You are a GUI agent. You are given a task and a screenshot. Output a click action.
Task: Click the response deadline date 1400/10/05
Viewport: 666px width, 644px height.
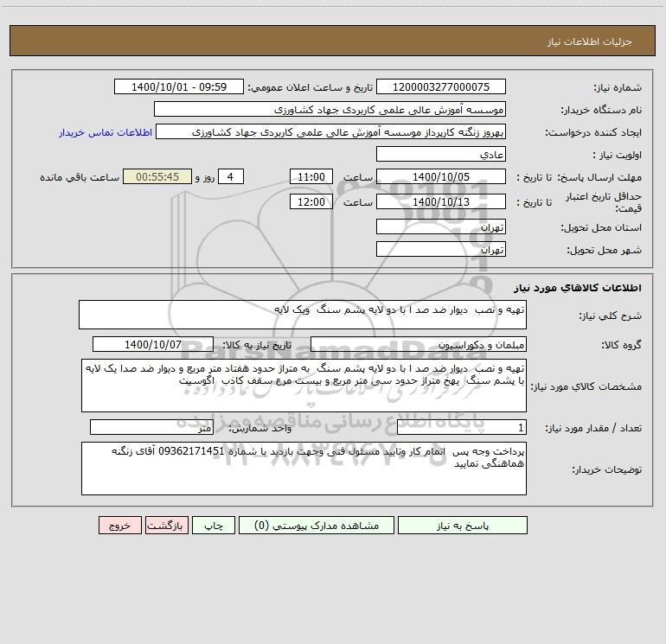point(441,176)
